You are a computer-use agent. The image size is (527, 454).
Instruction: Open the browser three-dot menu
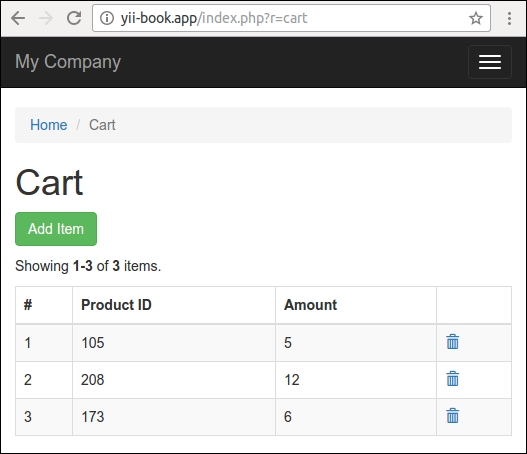pos(510,18)
